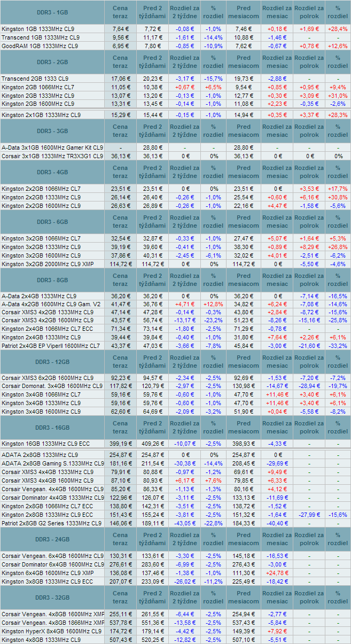351x644 pixels.
Task: Select 'Corsair Vengean. 6x4GB 1600MHz CL9' product name
Action: pyautogui.click(x=52, y=556)
